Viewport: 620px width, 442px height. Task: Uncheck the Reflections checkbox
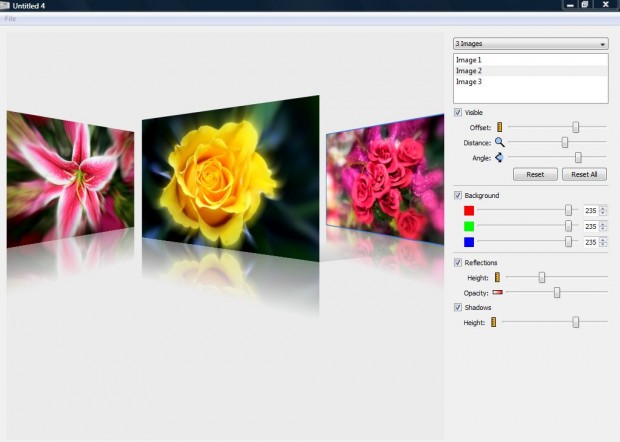pyautogui.click(x=458, y=262)
